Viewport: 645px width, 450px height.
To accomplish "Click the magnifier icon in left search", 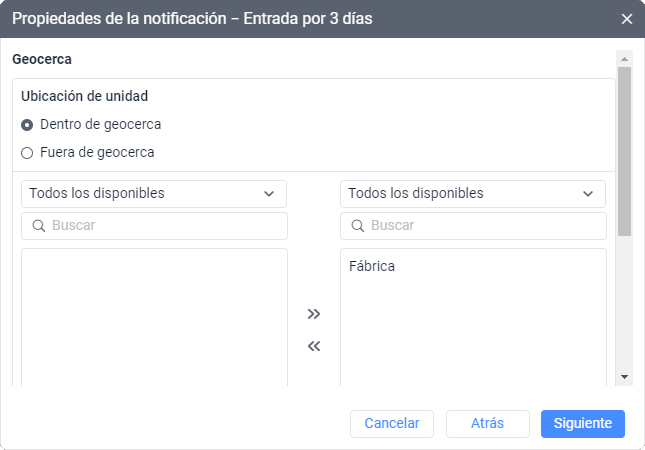I will tap(39, 226).
